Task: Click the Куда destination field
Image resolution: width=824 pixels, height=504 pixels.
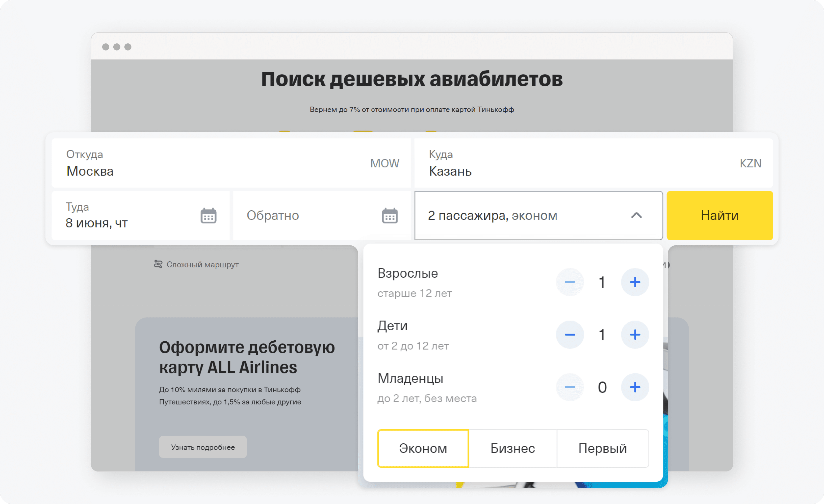Action: click(575, 163)
